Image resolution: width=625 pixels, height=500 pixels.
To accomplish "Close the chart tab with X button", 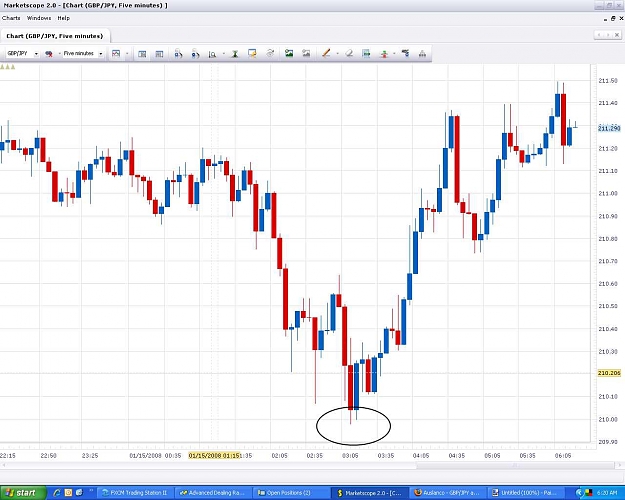I will [617, 35].
